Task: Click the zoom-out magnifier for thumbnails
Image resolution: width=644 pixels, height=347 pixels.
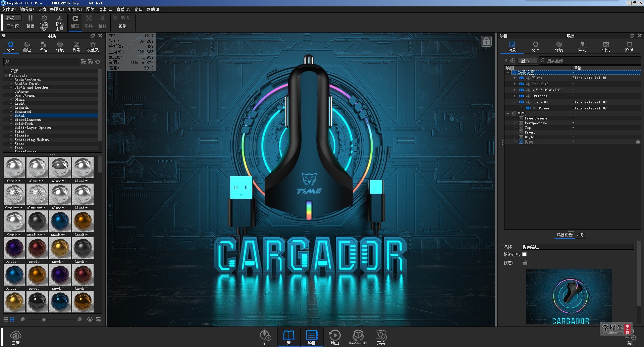Action: click(x=22, y=319)
